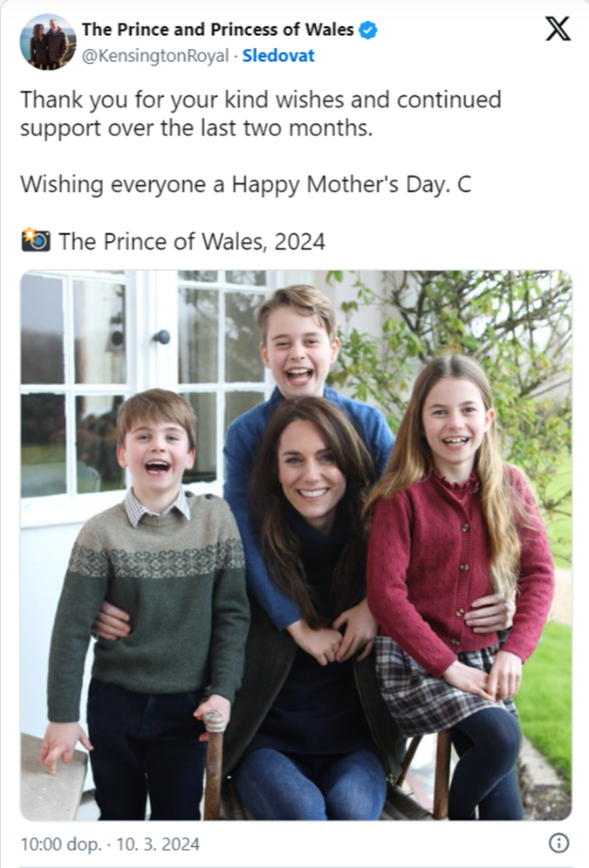Click the 10. 3. 2024 date

161,844
